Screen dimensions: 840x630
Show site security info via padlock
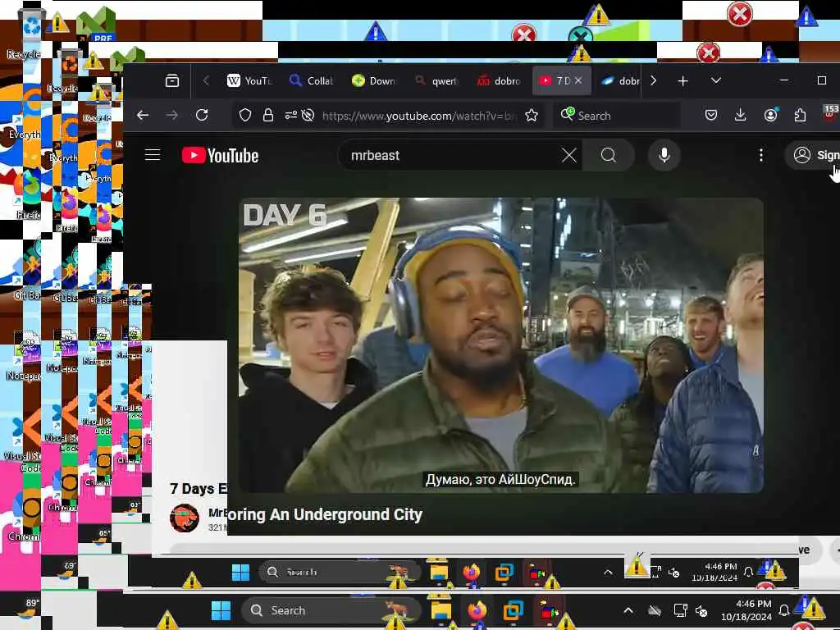(x=268, y=115)
